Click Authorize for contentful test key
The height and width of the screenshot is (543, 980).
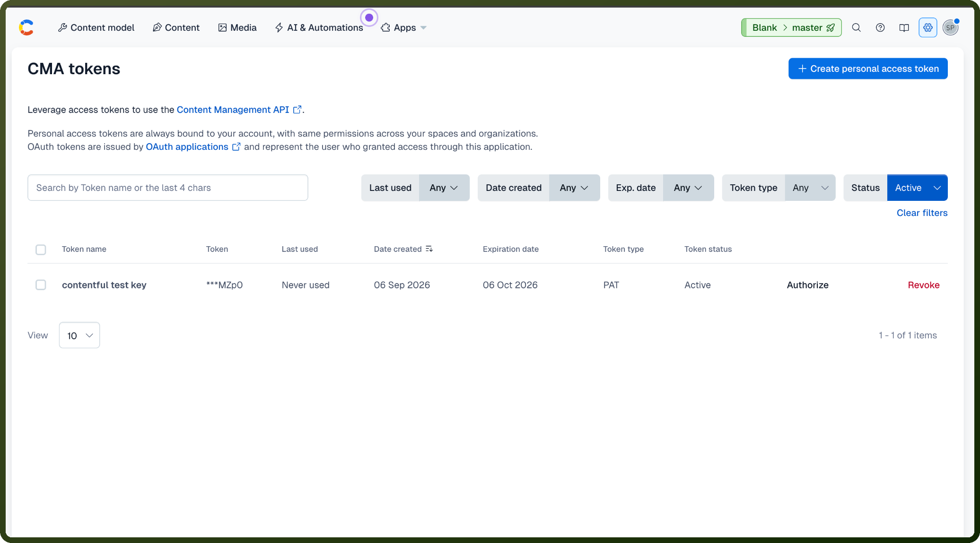tap(807, 285)
